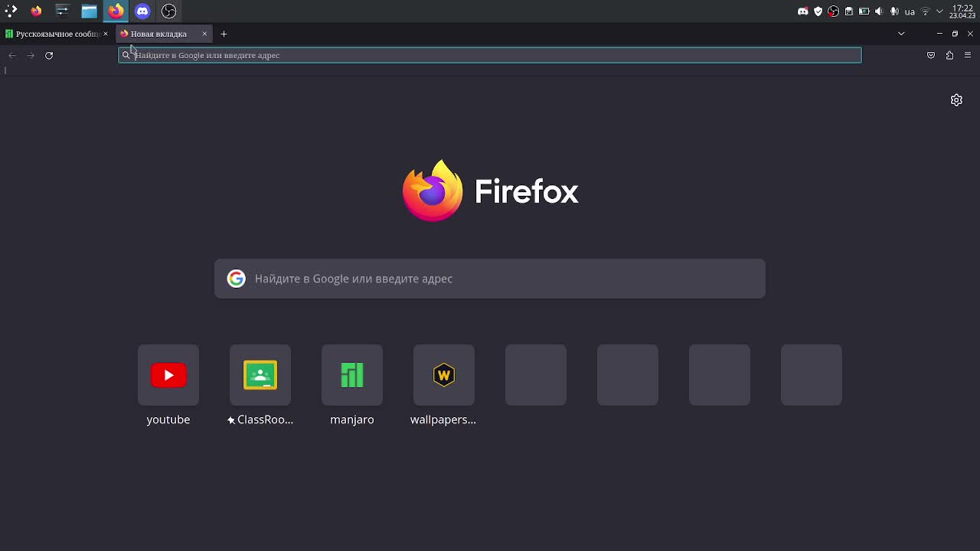Viewport: 980px width, 551px height.
Task: Open the manjaro shortcut tile
Action: pyautogui.click(x=352, y=375)
